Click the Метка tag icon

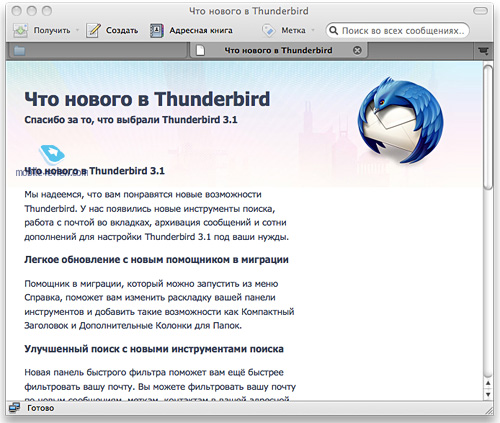269,30
